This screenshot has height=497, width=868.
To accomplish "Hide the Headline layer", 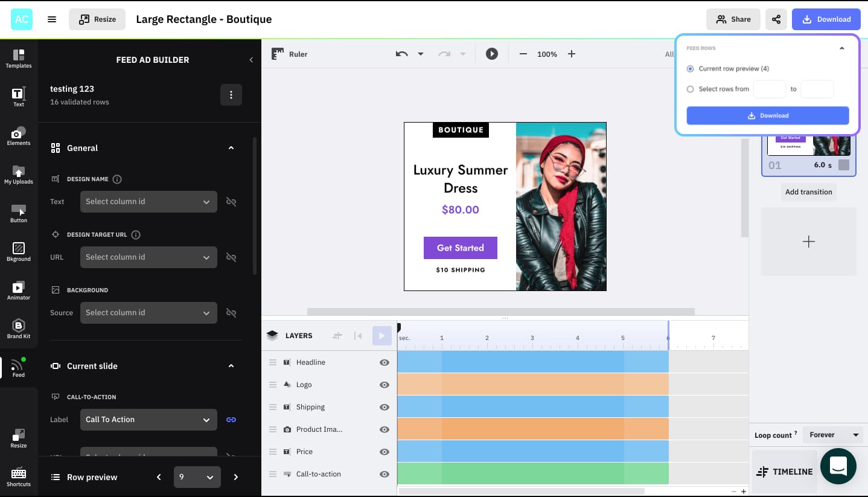I will [x=384, y=362].
